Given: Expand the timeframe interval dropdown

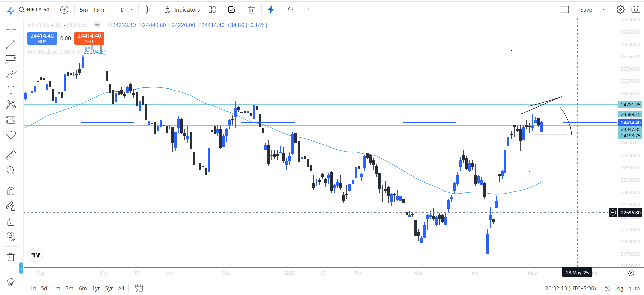Looking at the screenshot, I should 132,10.
